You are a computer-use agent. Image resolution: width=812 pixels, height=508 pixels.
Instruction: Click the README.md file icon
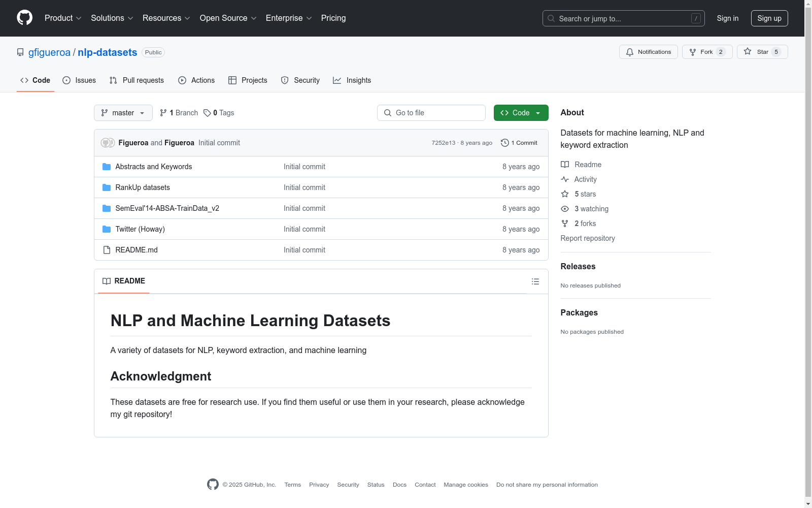pos(107,250)
